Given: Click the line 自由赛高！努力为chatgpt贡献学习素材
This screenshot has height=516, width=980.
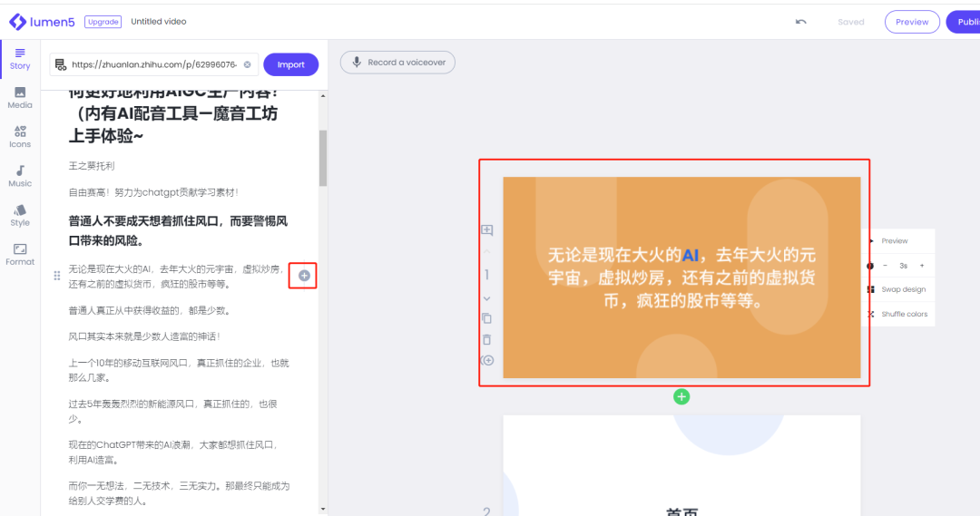Looking at the screenshot, I should [153, 192].
